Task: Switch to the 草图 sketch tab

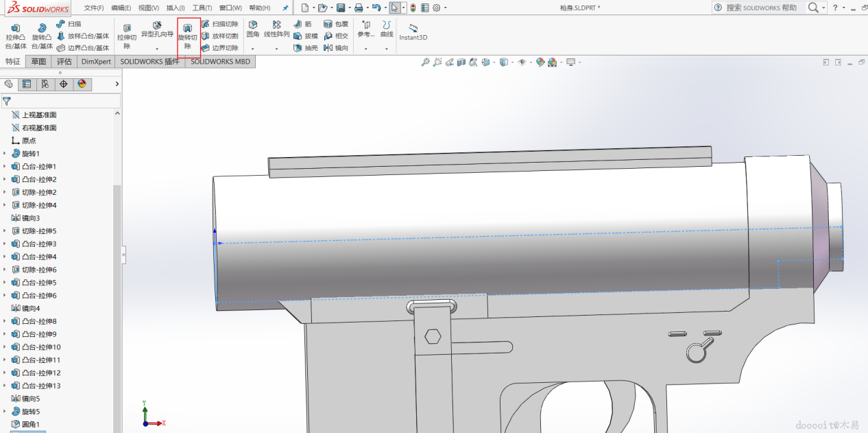Action: point(38,61)
